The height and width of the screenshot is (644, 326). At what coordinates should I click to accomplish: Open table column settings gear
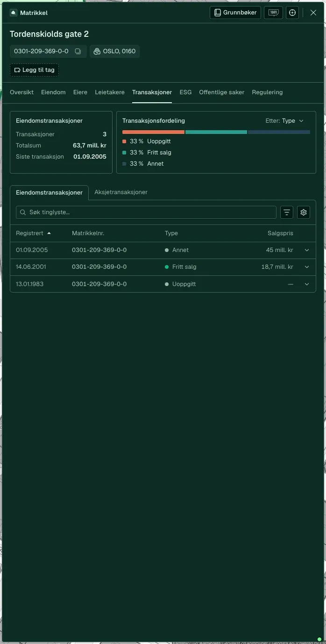[304, 212]
